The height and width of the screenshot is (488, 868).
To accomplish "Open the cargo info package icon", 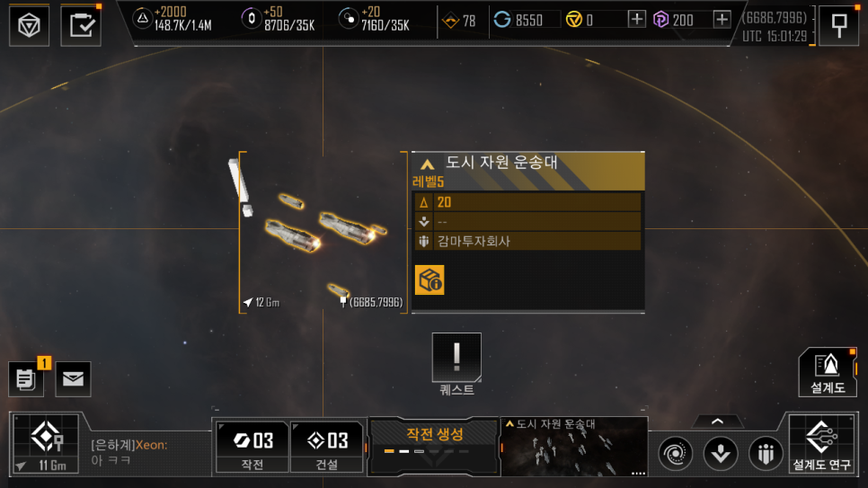I will point(430,279).
